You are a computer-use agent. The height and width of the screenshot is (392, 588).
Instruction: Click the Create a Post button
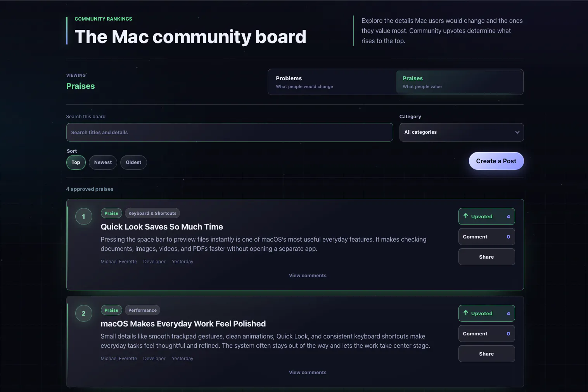pyautogui.click(x=496, y=161)
